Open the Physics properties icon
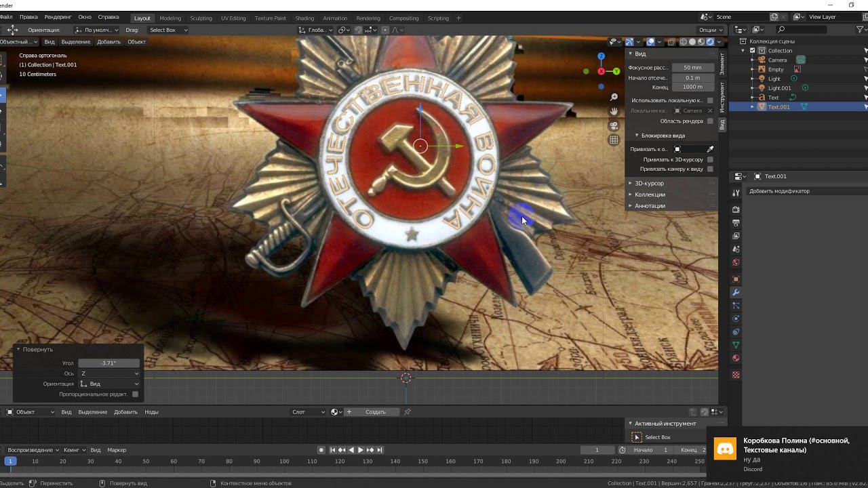 [736, 319]
